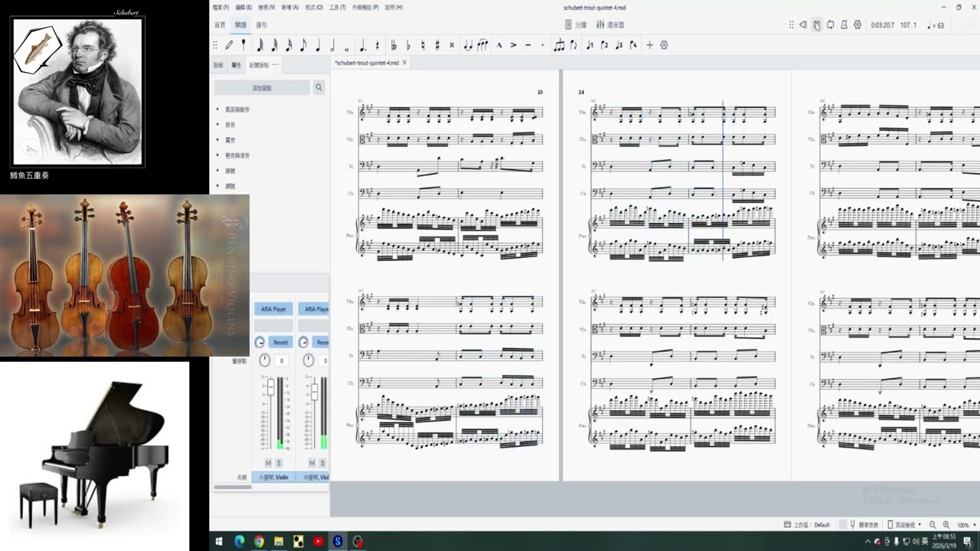The height and width of the screenshot is (551, 980).
Task: Choose the 16th note duration
Action: [x=289, y=45]
